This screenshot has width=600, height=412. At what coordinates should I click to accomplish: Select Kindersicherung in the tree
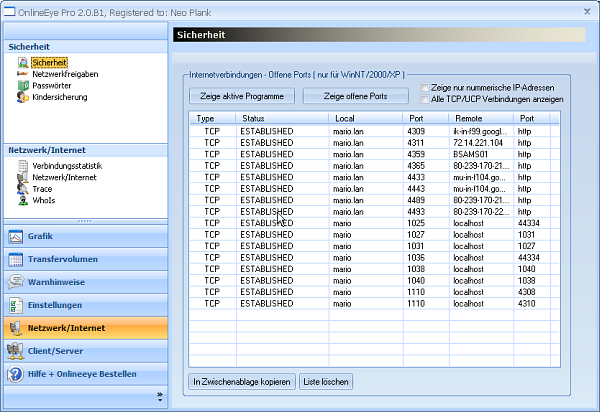[x=60, y=97]
